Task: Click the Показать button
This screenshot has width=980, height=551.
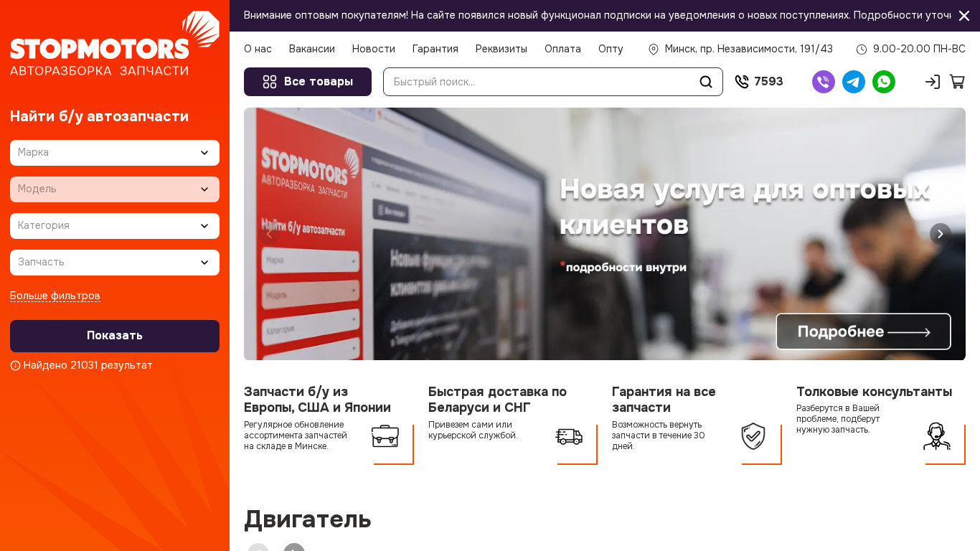Action: [x=115, y=336]
